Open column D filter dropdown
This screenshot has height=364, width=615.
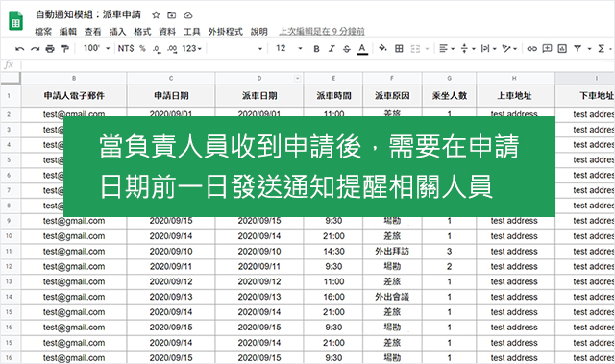tap(297, 79)
